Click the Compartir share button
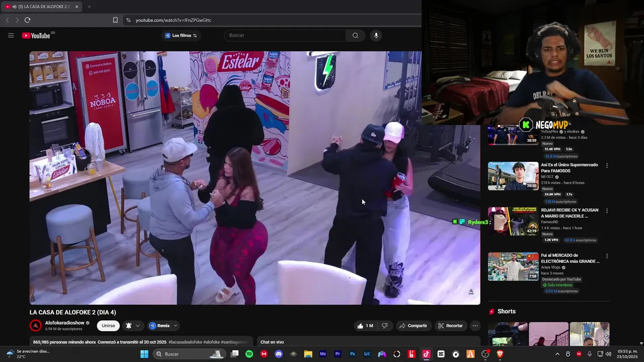The height and width of the screenshot is (362, 644). (x=413, y=326)
